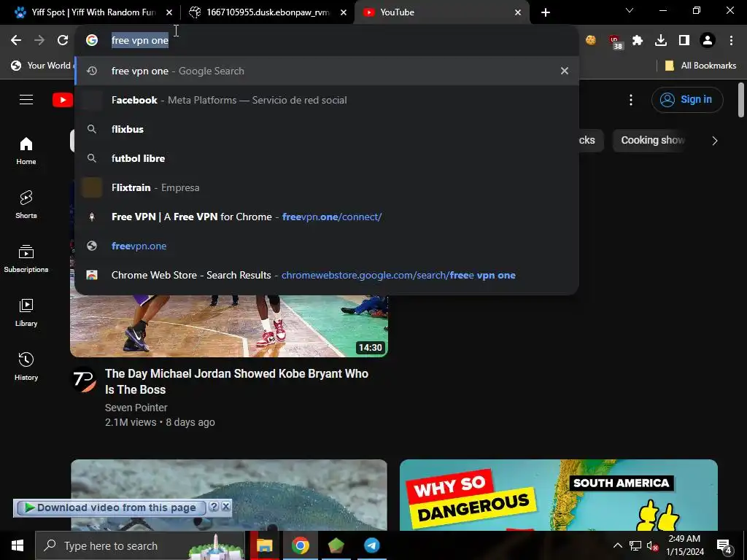Viewport: 747px width, 560px height.
Task: Open a new browser tab
Action: (546, 12)
